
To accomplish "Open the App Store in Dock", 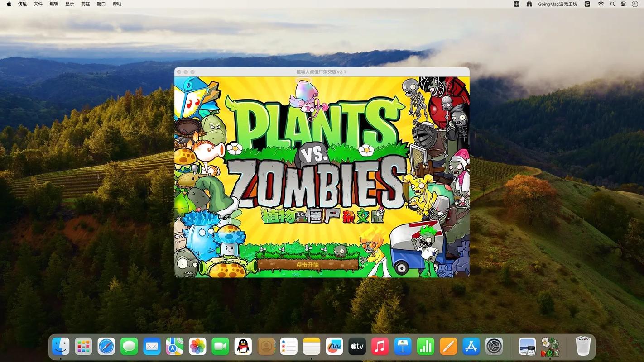I will pos(471,347).
